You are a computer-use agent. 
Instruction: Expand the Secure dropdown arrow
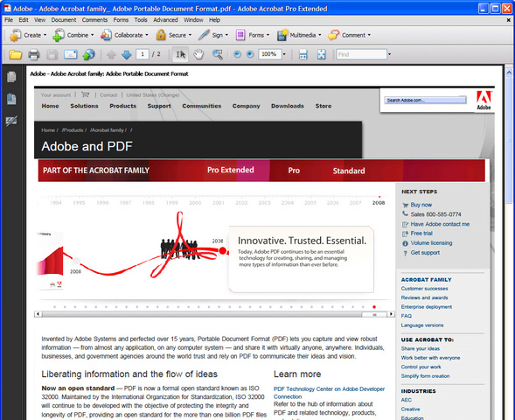[190, 35]
